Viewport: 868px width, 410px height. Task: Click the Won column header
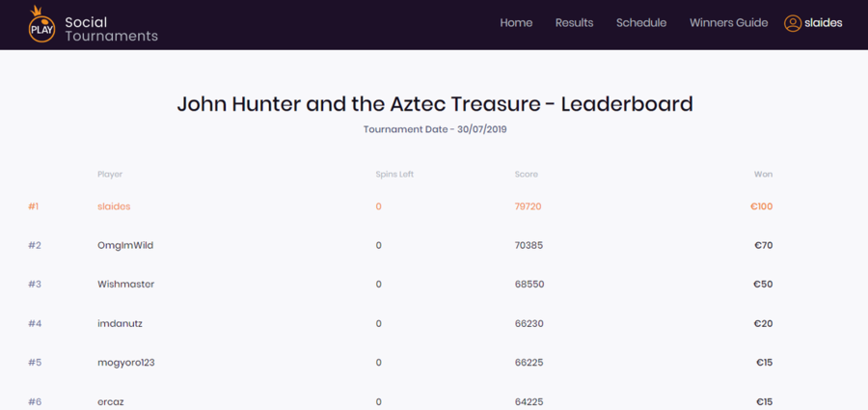[x=763, y=175]
